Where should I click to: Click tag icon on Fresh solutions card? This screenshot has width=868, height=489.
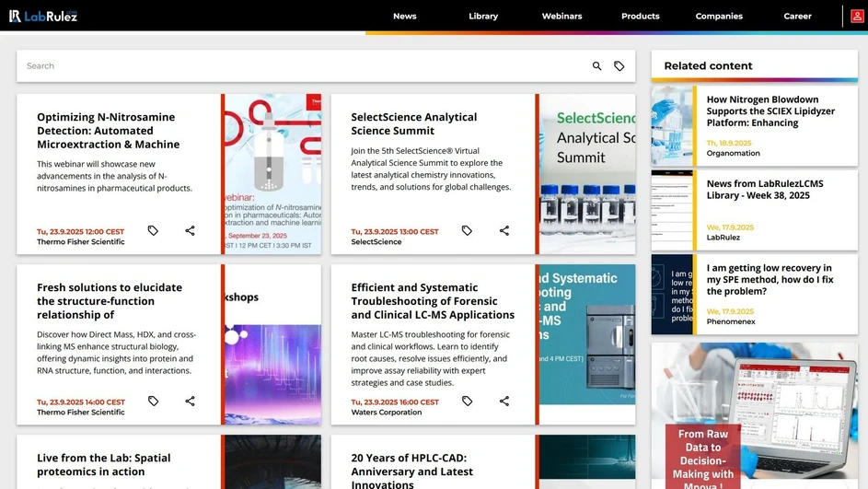[x=153, y=402]
